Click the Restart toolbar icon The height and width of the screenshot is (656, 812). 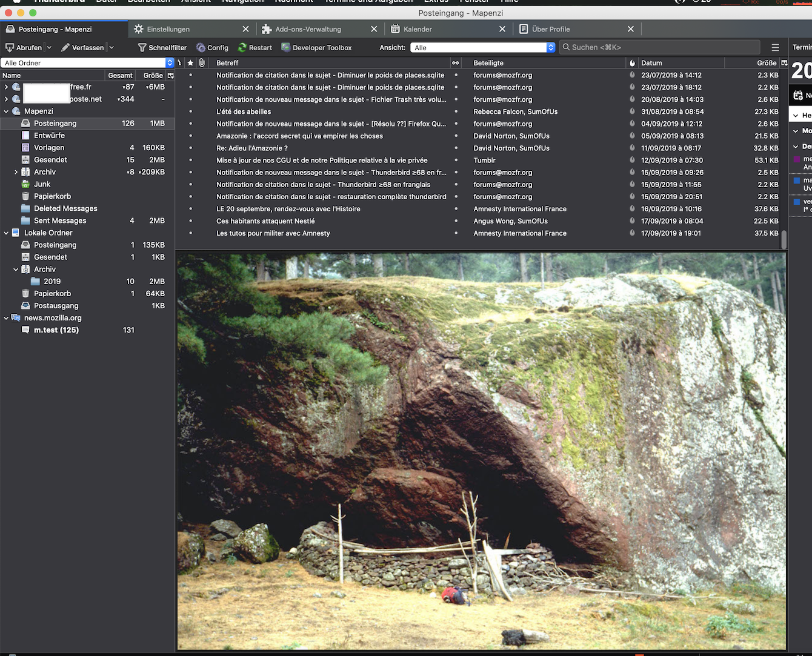click(242, 47)
